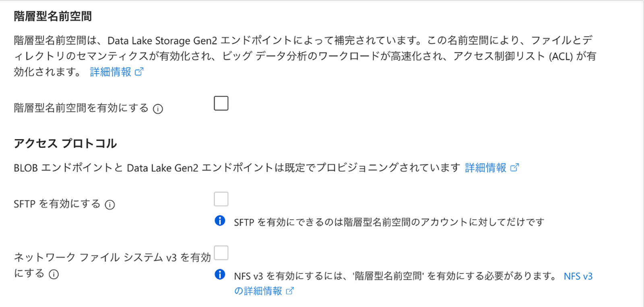Click blue info icon beside SFTP notice message

click(220, 221)
